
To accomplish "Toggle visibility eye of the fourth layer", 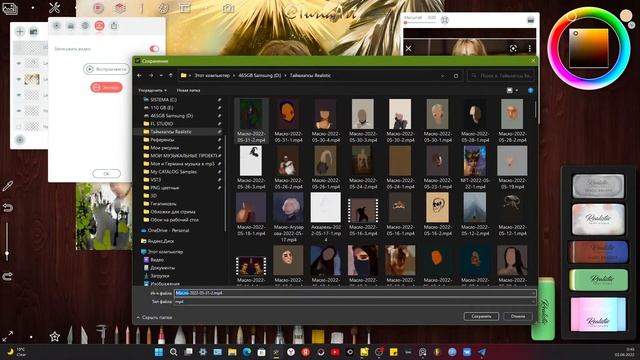I will 19,95.
